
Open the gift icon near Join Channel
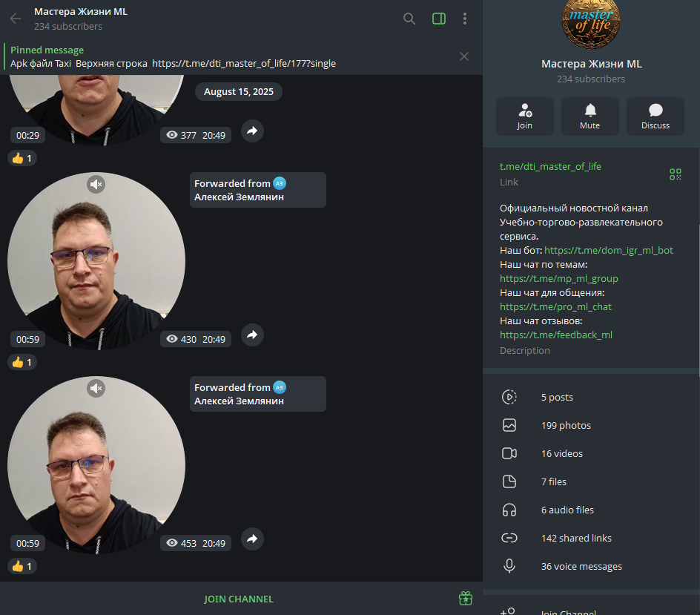coord(466,598)
